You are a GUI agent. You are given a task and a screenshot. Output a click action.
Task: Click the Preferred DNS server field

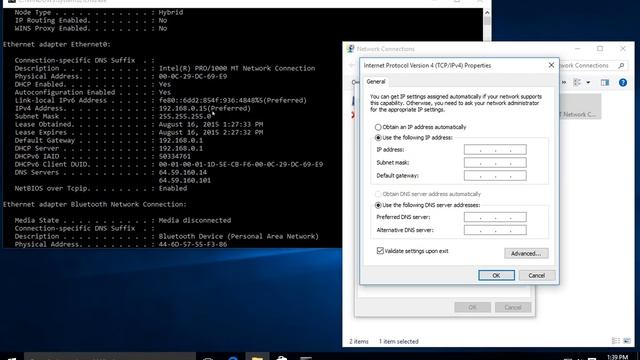tap(495, 217)
